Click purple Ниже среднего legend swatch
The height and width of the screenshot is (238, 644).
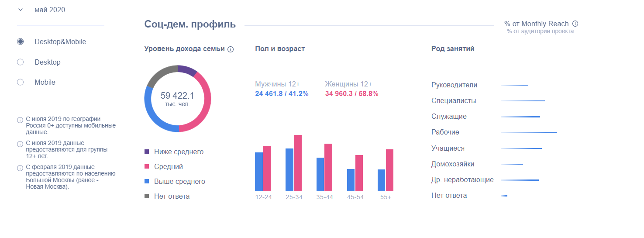point(147,152)
